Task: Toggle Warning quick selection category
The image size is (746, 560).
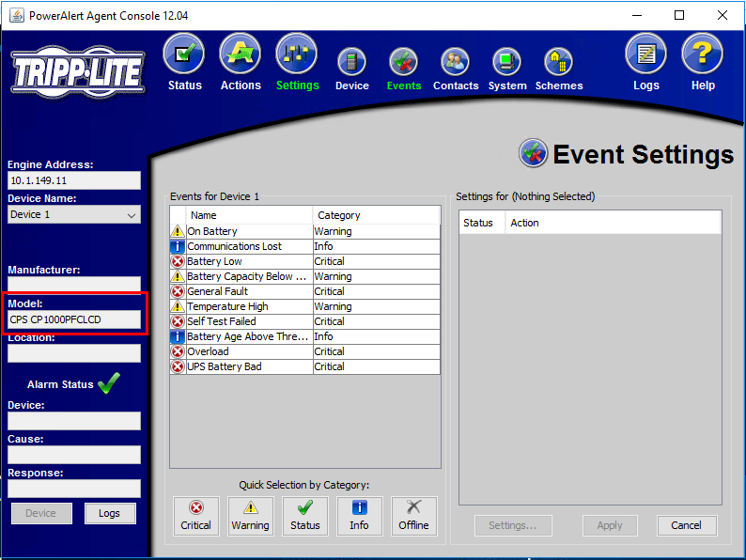Action: 250,516
